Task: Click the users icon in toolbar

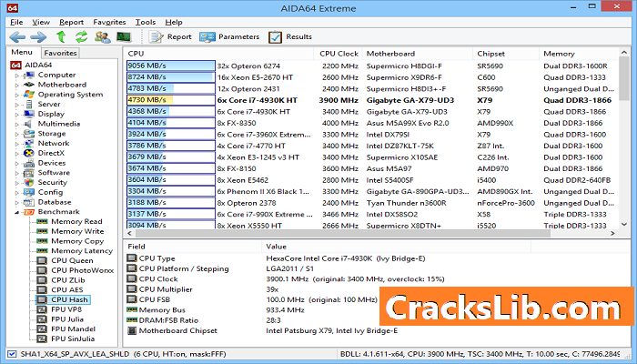Action: (102, 37)
